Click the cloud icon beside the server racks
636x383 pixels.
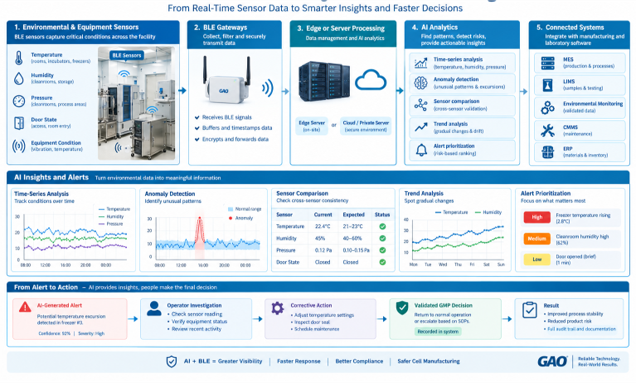point(370,80)
